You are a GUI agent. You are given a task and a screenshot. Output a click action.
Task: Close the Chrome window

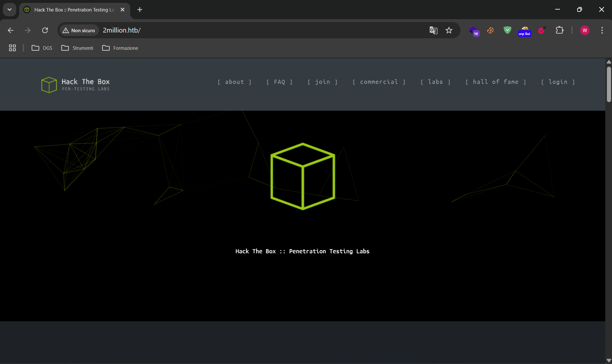click(601, 10)
